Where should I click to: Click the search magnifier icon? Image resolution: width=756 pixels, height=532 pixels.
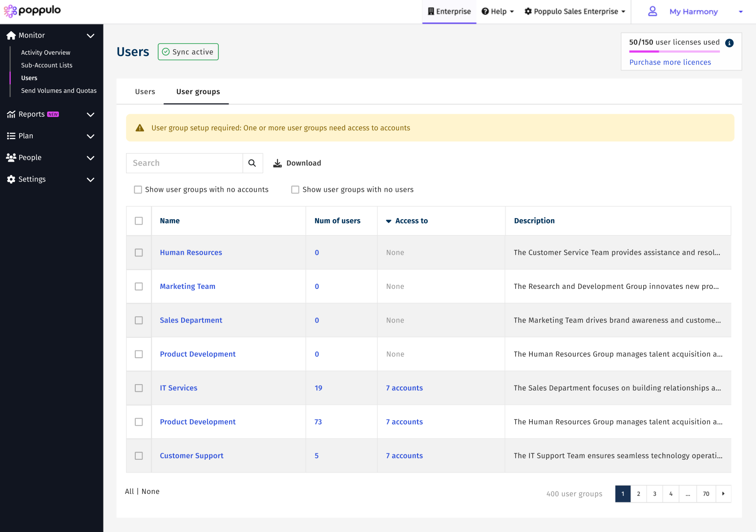252,163
